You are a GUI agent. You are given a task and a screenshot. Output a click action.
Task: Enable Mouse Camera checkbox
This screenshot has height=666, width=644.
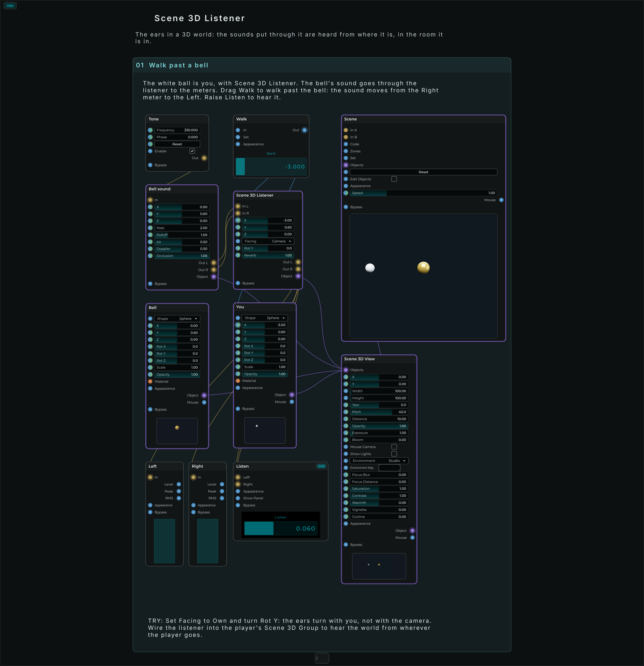click(x=394, y=447)
